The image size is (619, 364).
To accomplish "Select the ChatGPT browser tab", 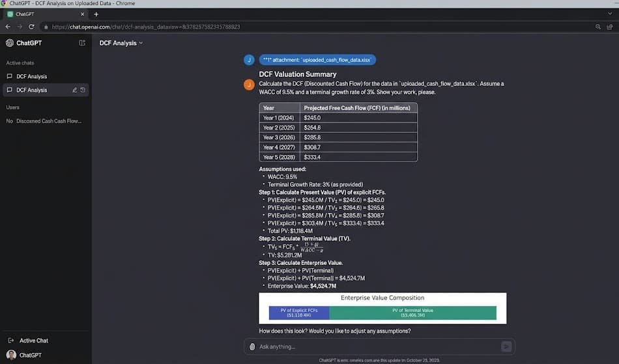I will coord(46,14).
